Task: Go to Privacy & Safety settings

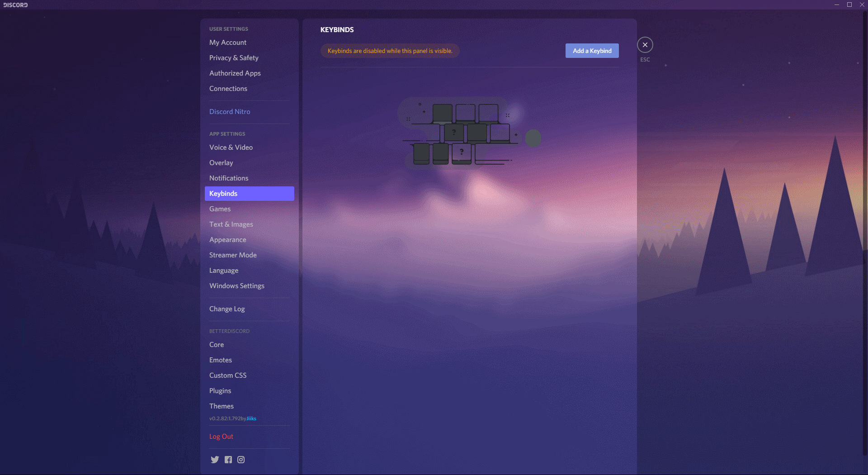Action: pyautogui.click(x=250, y=58)
